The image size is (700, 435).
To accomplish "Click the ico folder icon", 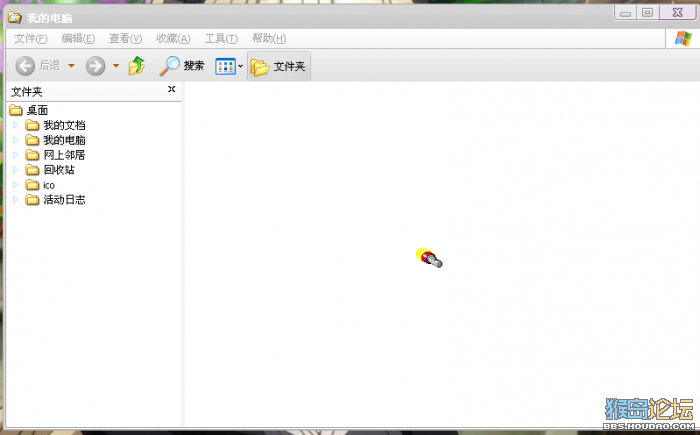I will pos(32,185).
